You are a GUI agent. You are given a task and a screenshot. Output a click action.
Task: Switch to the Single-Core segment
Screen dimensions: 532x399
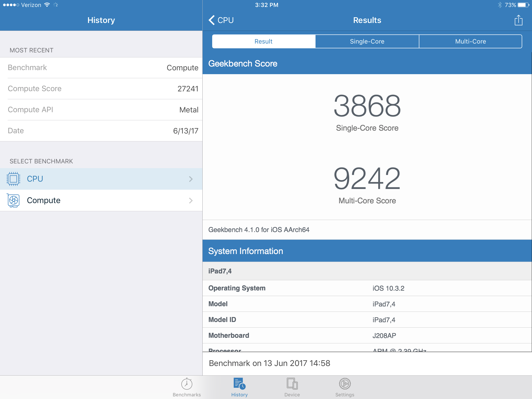[367, 41]
